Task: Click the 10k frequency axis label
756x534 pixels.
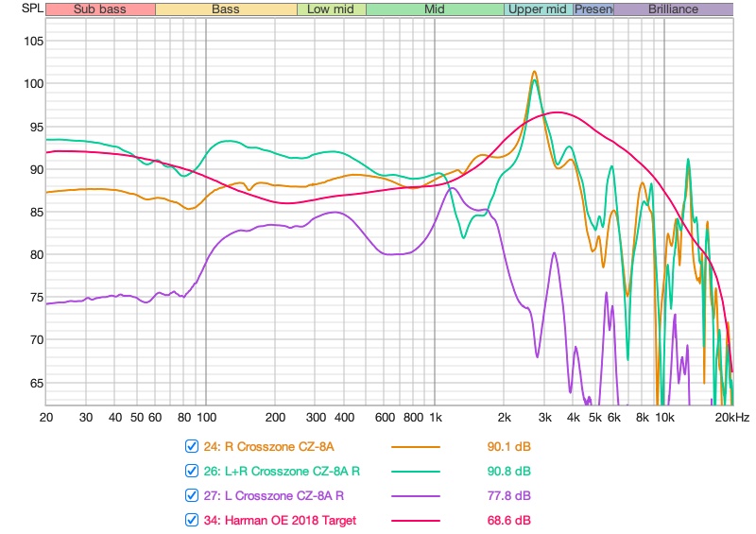Action: click(x=664, y=418)
